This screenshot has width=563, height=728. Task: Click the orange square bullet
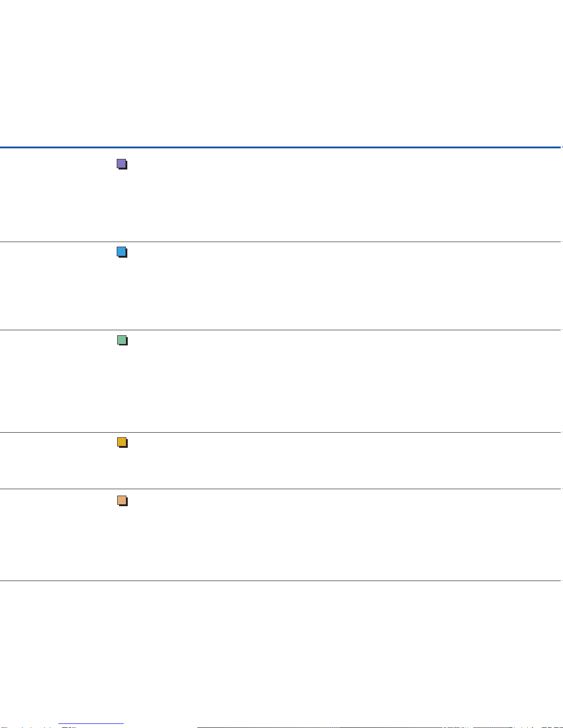(x=122, y=500)
